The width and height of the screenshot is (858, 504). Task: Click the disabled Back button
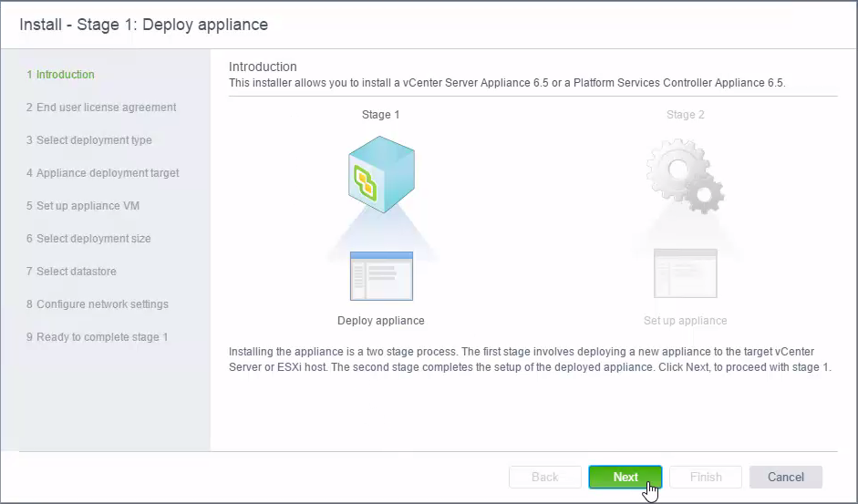tap(544, 478)
